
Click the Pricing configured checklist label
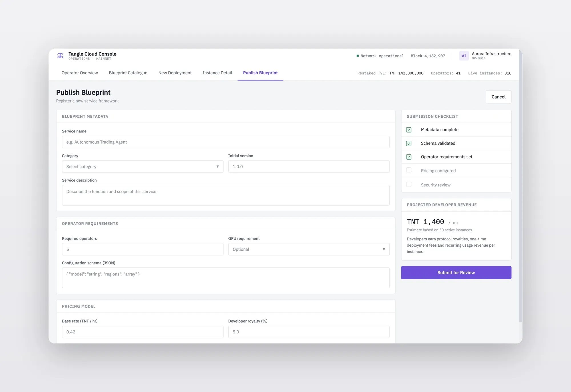point(438,171)
